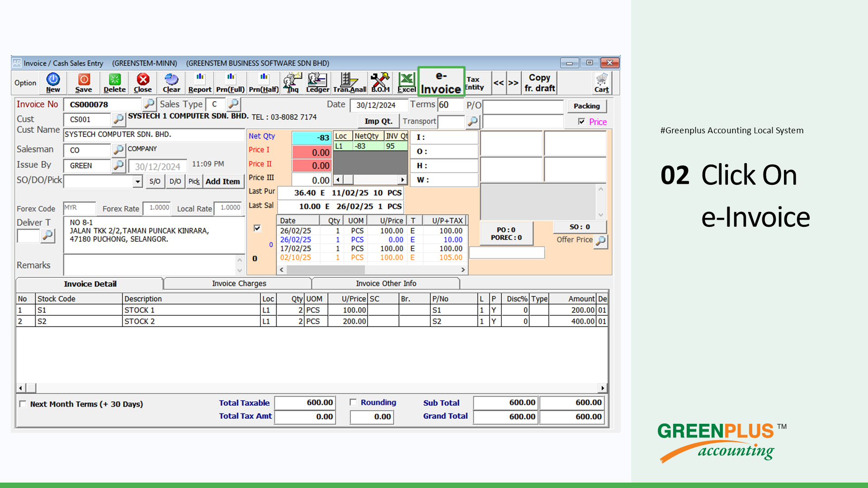Click the Cust code search magnifier
Viewport: 868px width, 488px height.
118,119
